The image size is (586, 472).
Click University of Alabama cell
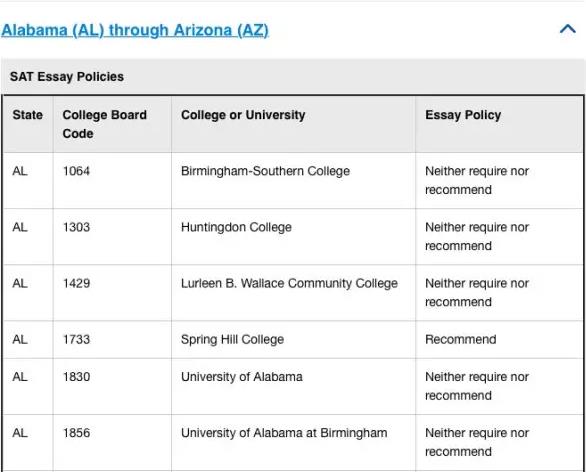tap(293, 386)
